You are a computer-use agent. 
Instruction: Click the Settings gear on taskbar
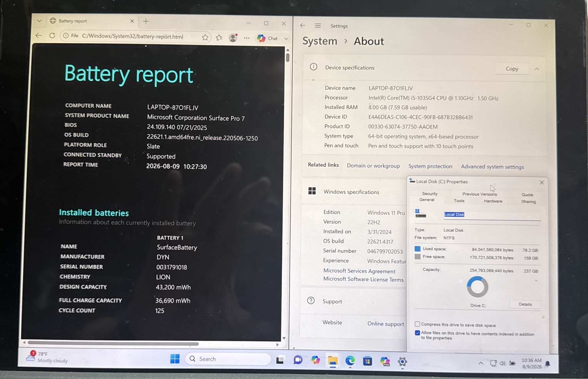pos(402,361)
